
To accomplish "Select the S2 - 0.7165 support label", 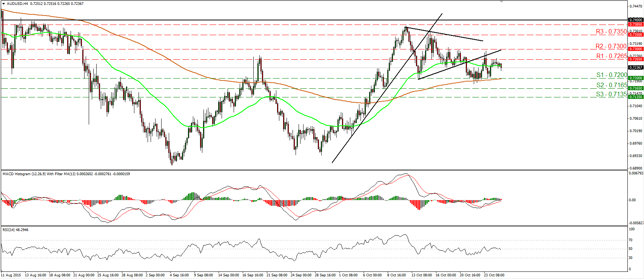I will tap(612, 85).
